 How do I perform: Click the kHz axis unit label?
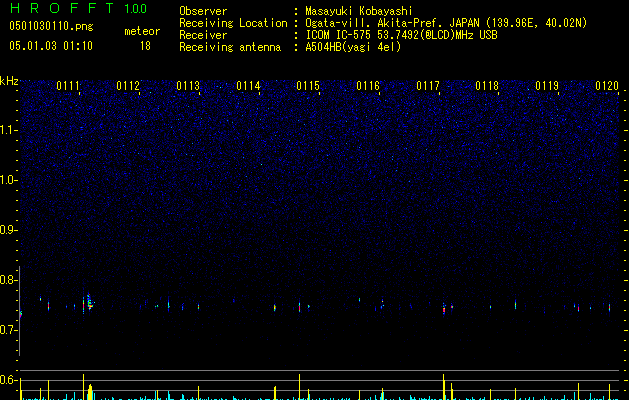point(9,81)
